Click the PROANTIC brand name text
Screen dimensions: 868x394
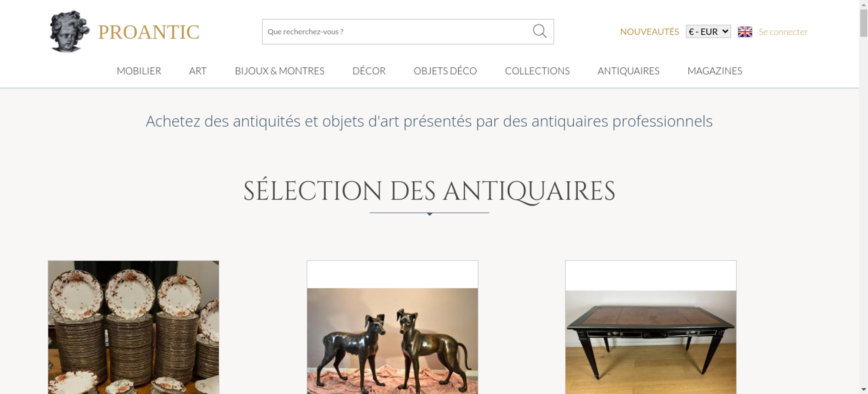(149, 32)
